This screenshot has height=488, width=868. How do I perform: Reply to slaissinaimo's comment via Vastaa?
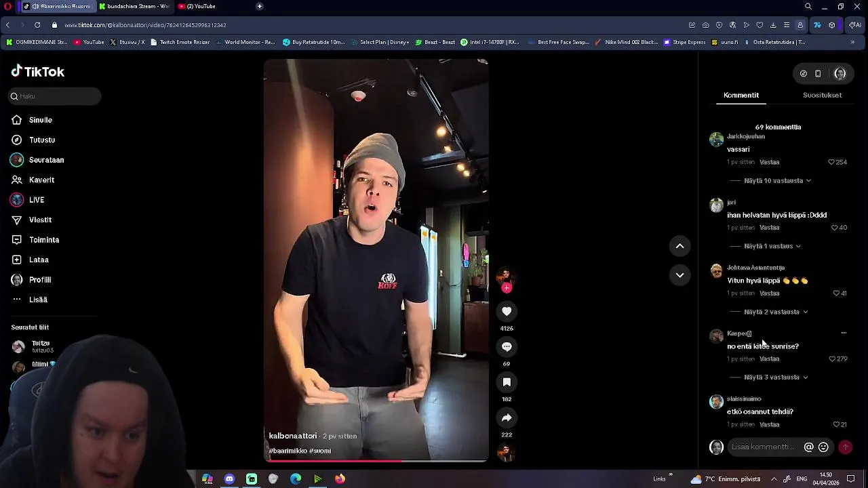769,425
